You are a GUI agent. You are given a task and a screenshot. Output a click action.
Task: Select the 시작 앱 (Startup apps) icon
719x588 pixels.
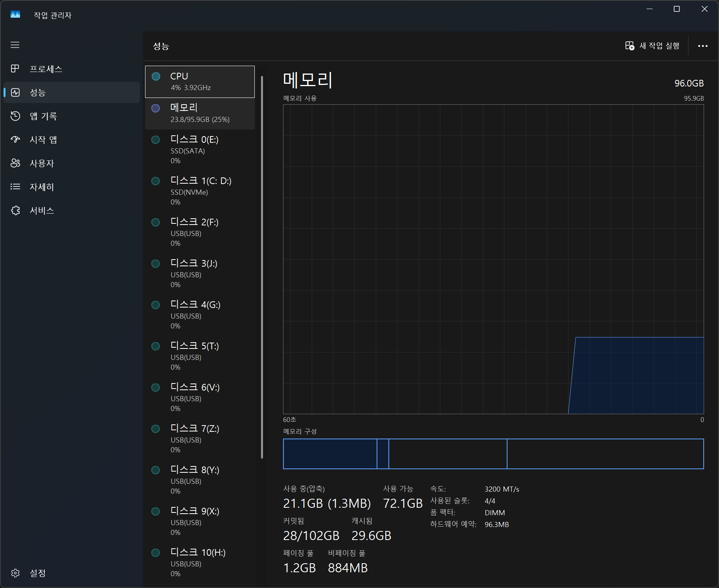(15, 140)
